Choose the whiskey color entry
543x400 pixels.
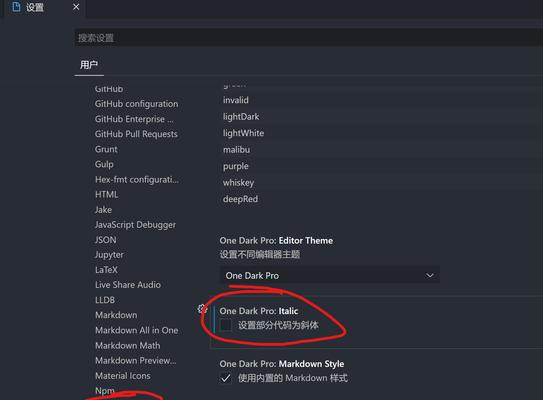(x=239, y=183)
